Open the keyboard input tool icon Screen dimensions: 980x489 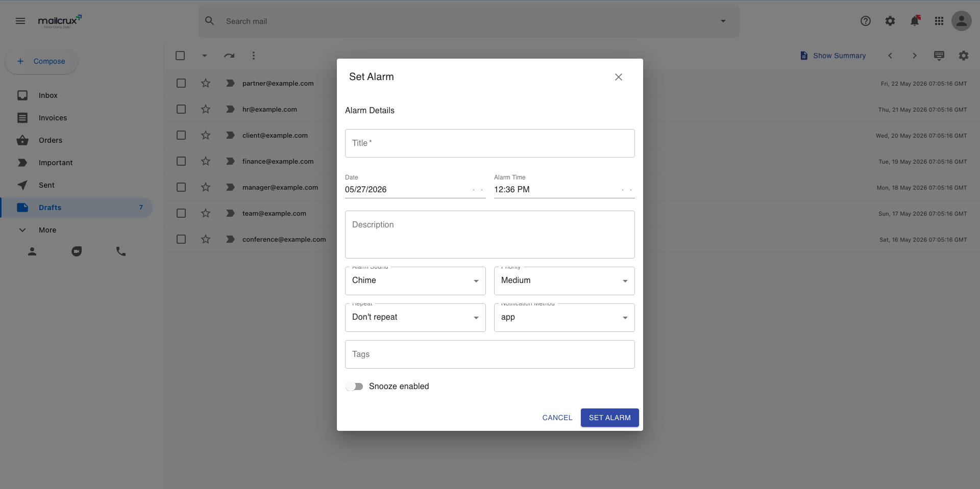coord(939,56)
